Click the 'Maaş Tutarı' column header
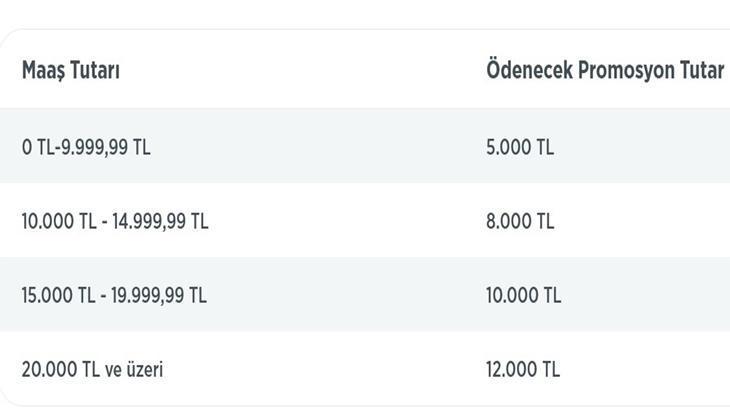The width and height of the screenshot is (730, 420). click(71, 71)
